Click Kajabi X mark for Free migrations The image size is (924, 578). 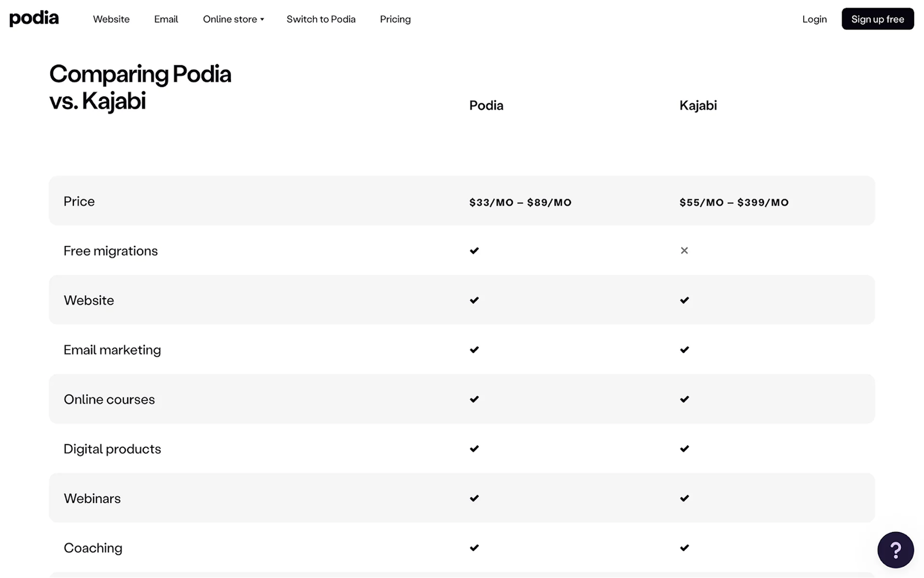[684, 251]
